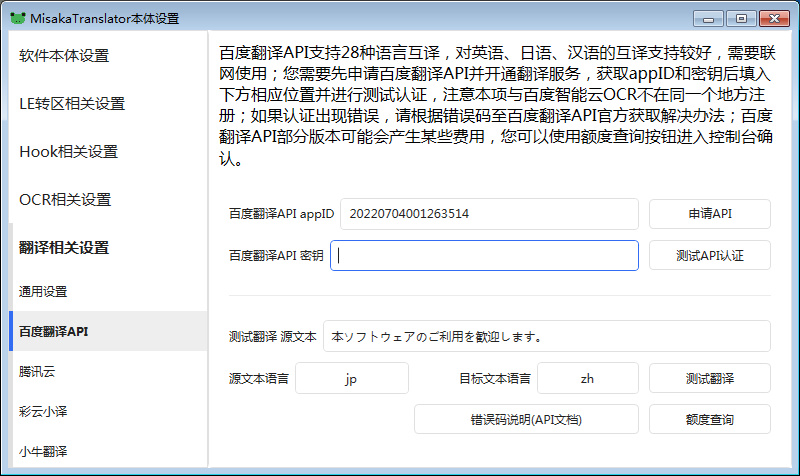Open 错误码说明(API文档) link button

point(526,419)
